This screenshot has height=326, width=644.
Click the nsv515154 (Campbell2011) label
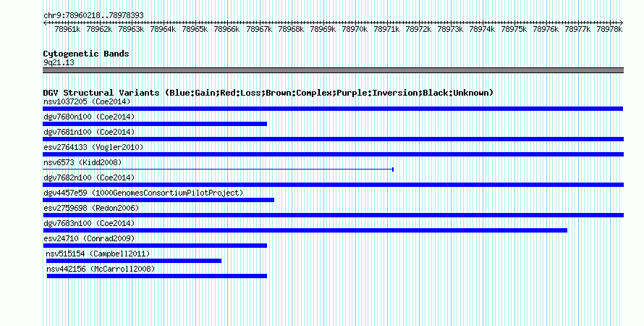click(x=98, y=254)
